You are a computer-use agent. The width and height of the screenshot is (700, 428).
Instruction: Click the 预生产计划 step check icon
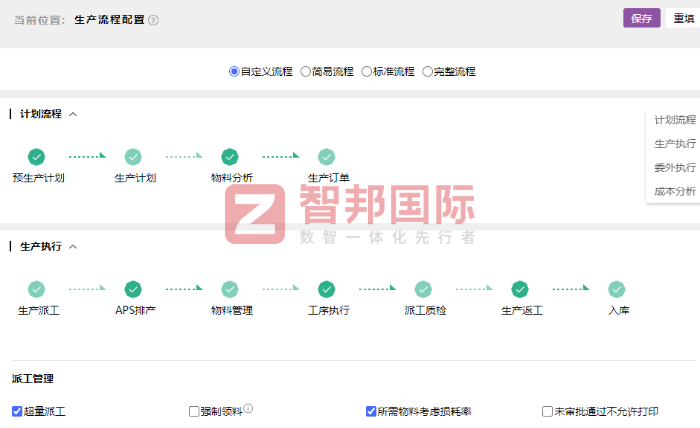(37, 156)
